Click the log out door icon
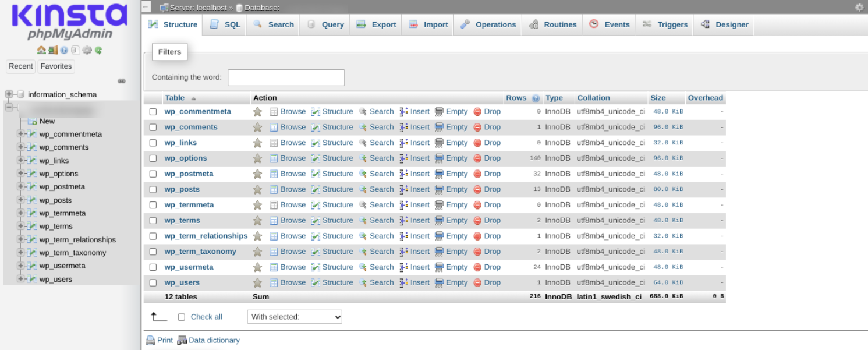 pos(53,50)
